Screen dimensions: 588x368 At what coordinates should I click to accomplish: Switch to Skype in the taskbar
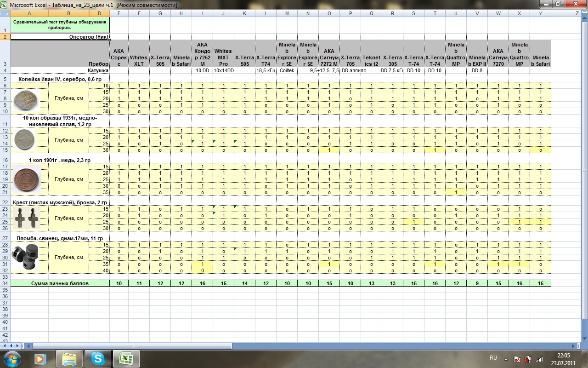click(x=97, y=358)
